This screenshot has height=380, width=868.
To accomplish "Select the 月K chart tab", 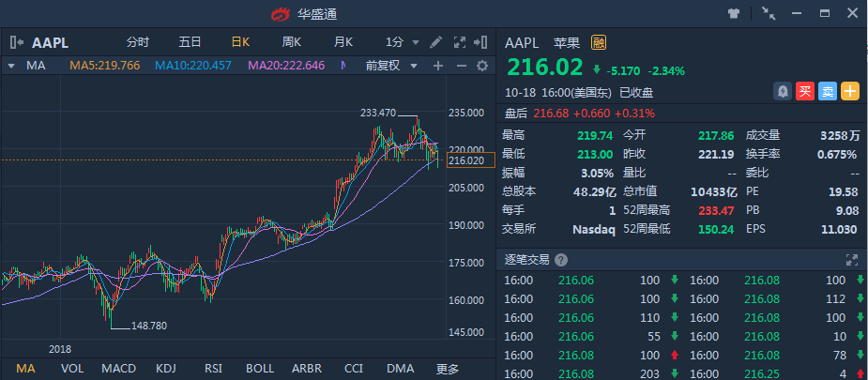I will 343,42.
